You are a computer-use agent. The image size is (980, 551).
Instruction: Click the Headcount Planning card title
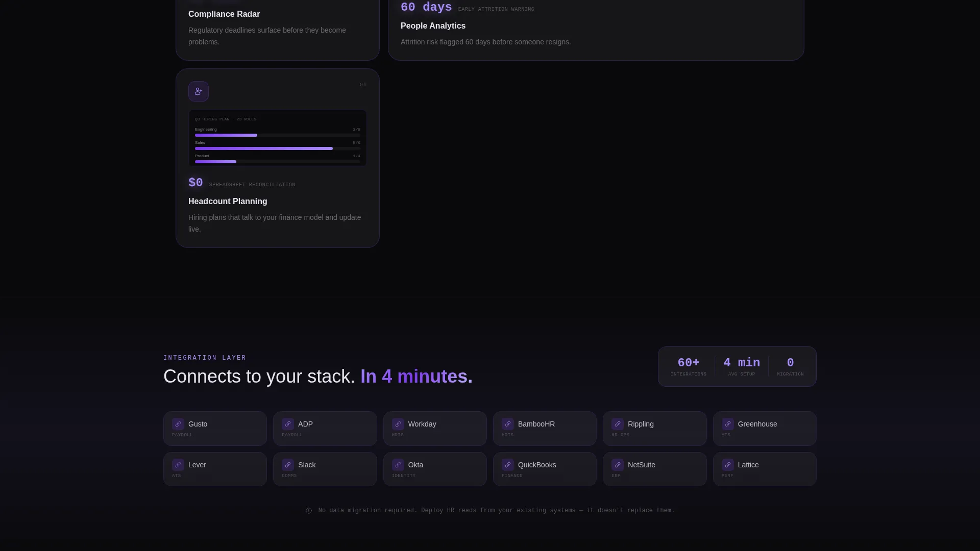click(228, 202)
